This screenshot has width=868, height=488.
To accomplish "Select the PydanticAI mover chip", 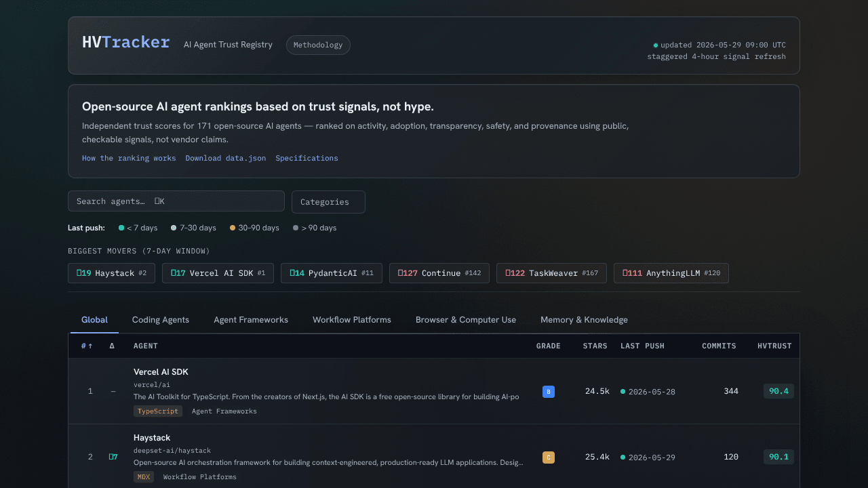I will coord(332,273).
